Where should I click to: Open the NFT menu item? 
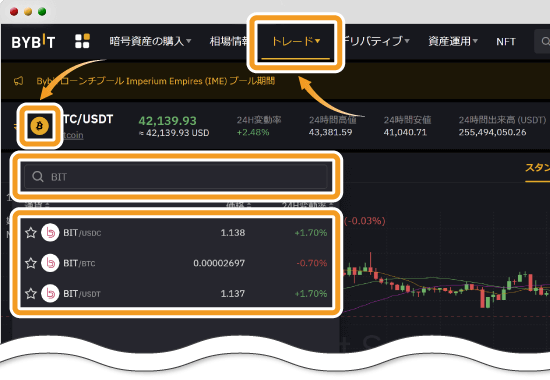[x=505, y=42]
